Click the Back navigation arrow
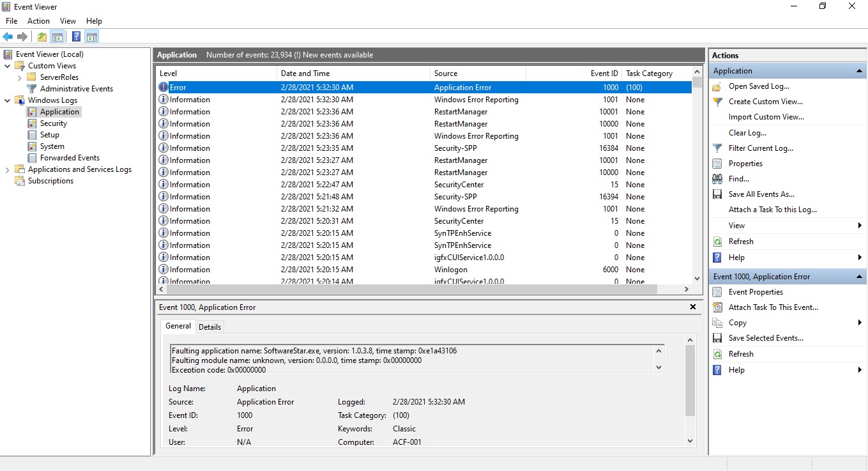This screenshot has height=471, width=868. coord(7,36)
